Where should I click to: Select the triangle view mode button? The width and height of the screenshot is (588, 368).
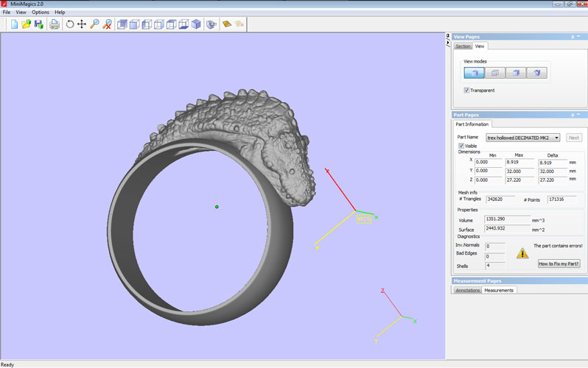click(537, 73)
